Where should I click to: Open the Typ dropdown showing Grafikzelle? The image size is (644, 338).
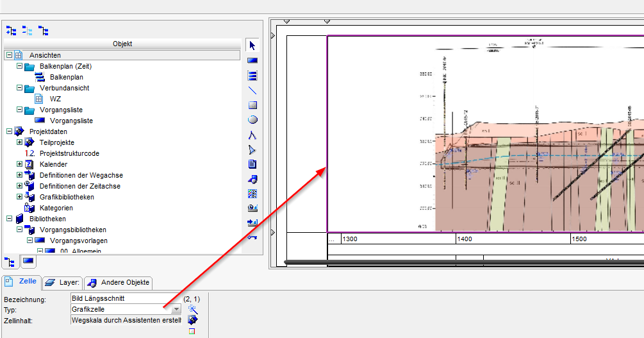(176, 309)
